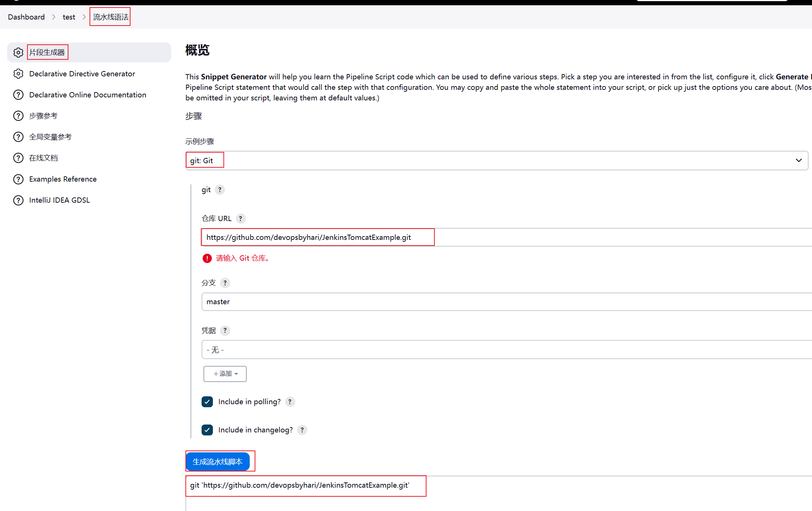Uncheck Include in polling checkbox
Screen dimensions: 812x511
point(207,402)
